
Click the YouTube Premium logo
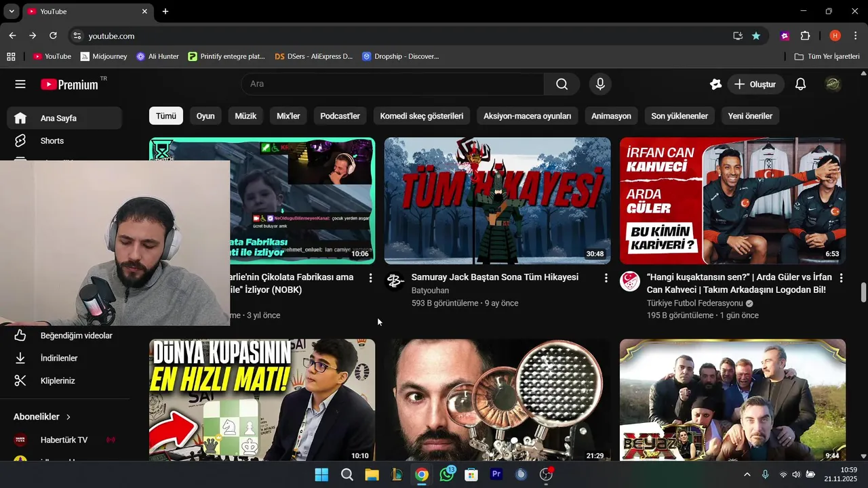[x=70, y=84]
